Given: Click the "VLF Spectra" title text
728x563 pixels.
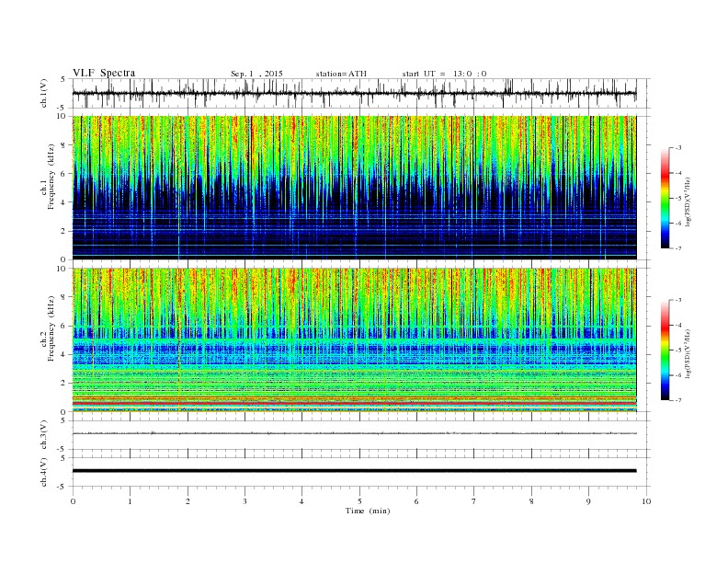Looking at the screenshot, I should click(x=104, y=73).
